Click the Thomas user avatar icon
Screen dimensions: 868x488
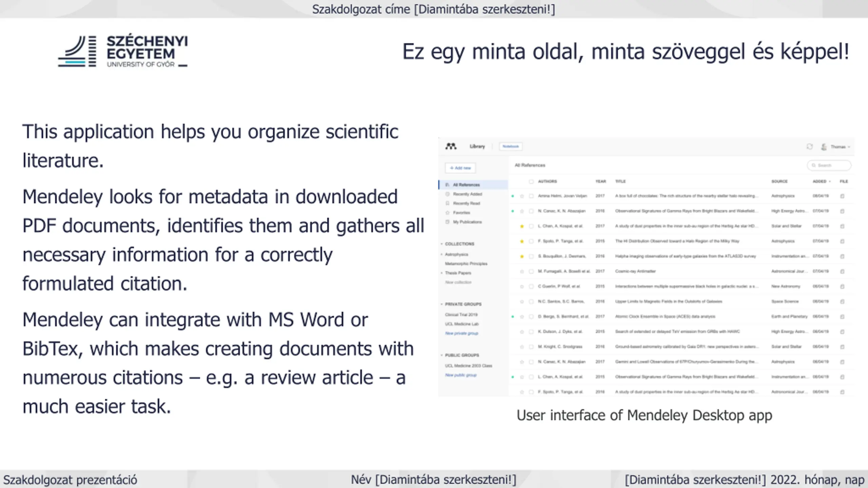pyautogui.click(x=824, y=147)
